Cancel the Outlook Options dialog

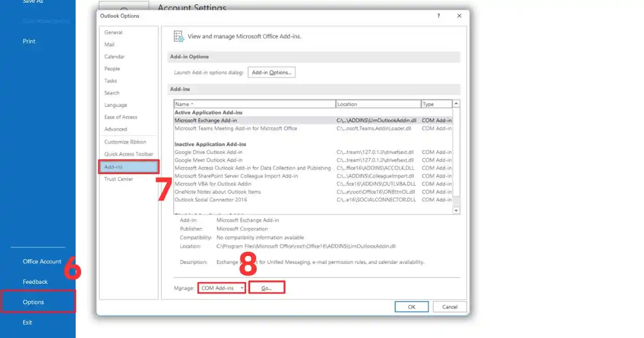click(450, 307)
